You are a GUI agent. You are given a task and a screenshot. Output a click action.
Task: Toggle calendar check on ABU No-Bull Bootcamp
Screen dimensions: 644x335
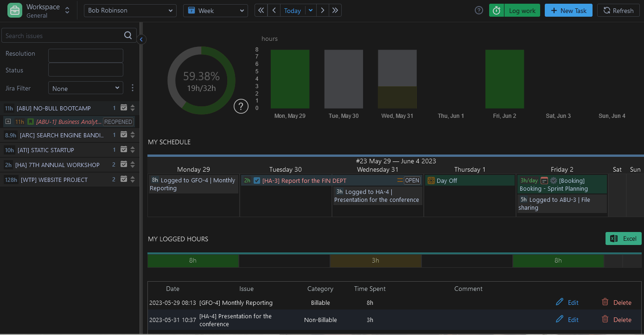pyautogui.click(x=124, y=108)
